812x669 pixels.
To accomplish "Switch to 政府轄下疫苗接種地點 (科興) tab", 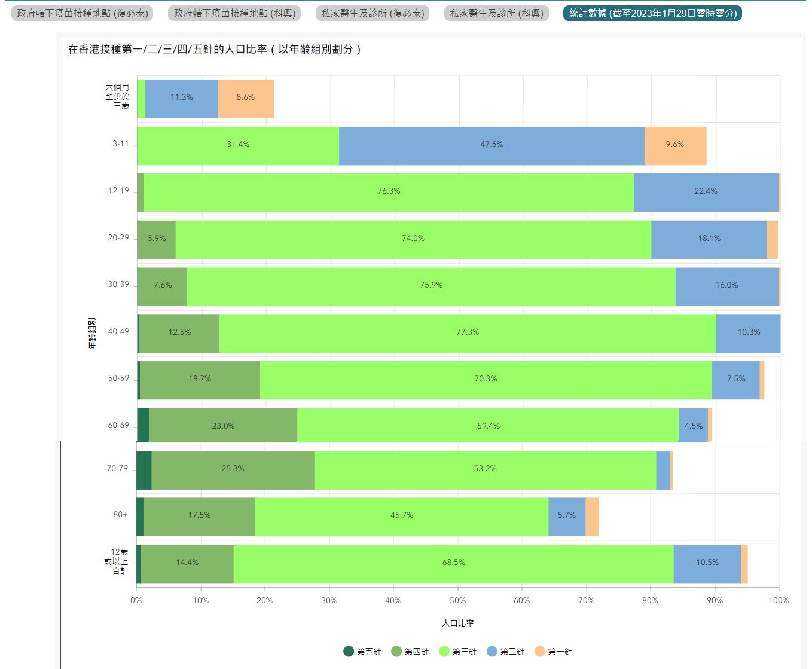I will coord(234,13).
